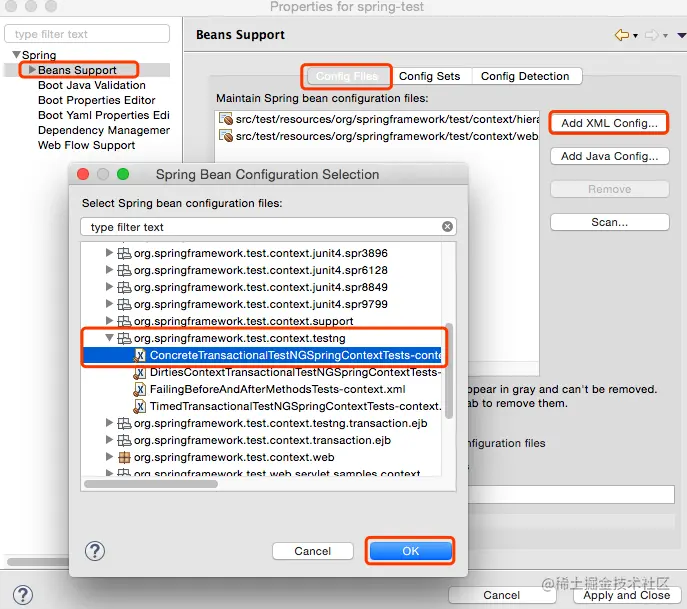687x609 pixels.
Task: Open the back-history dropdown arrow
Action: (635, 35)
